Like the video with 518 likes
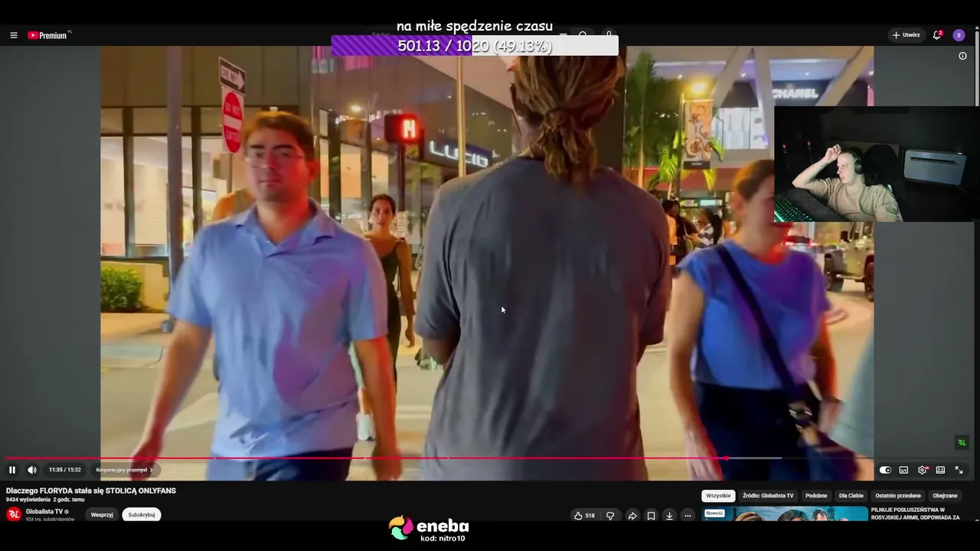Viewport: 980px width, 551px height. pos(584,516)
